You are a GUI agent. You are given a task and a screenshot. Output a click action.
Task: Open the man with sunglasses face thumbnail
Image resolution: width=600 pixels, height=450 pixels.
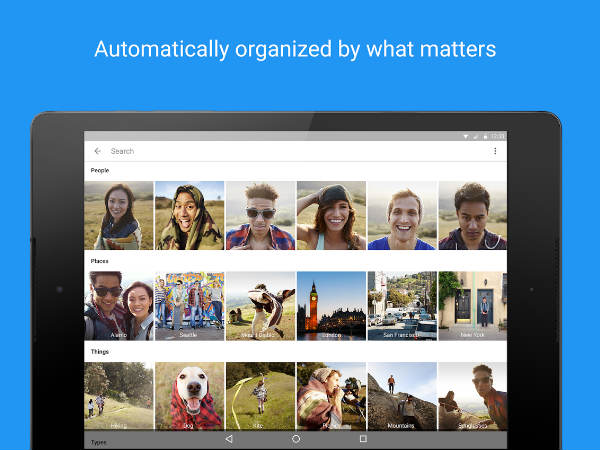point(260,215)
